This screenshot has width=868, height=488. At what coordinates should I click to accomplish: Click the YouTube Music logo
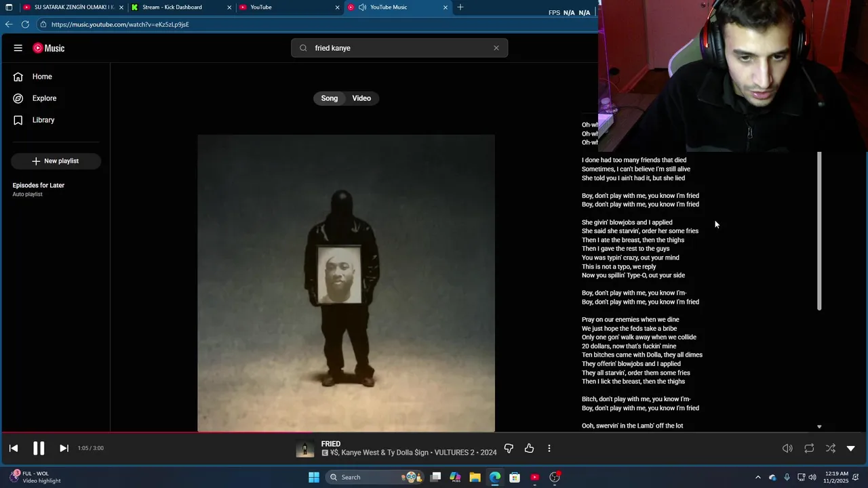pos(49,48)
